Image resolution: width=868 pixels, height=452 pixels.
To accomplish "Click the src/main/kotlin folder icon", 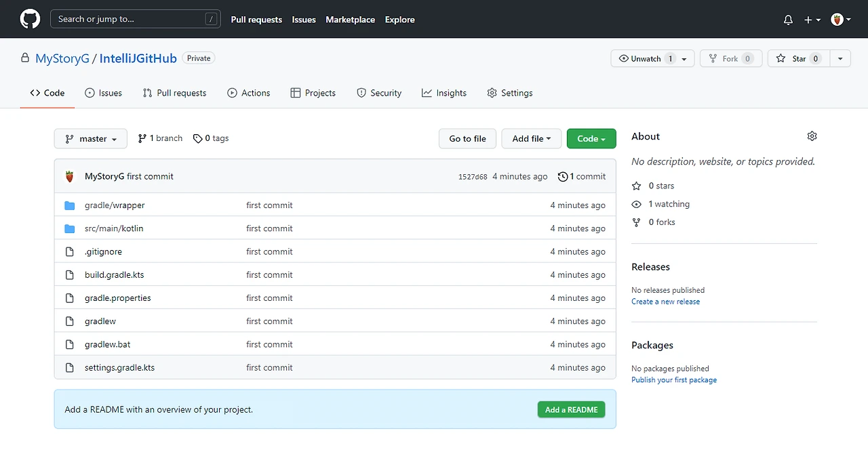I will (69, 228).
